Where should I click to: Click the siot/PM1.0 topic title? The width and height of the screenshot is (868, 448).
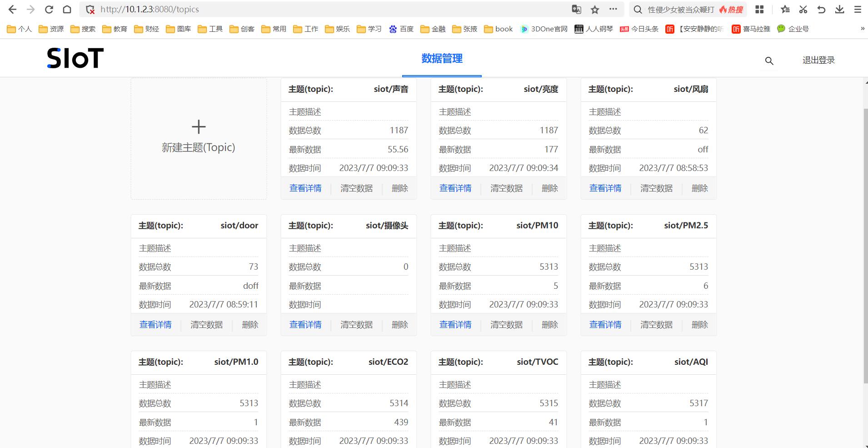pos(236,362)
